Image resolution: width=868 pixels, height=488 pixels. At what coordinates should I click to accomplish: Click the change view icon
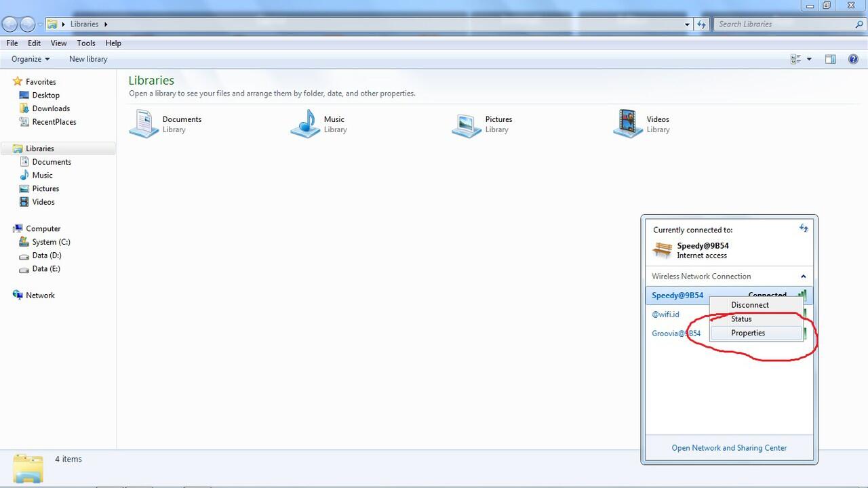click(796, 59)
